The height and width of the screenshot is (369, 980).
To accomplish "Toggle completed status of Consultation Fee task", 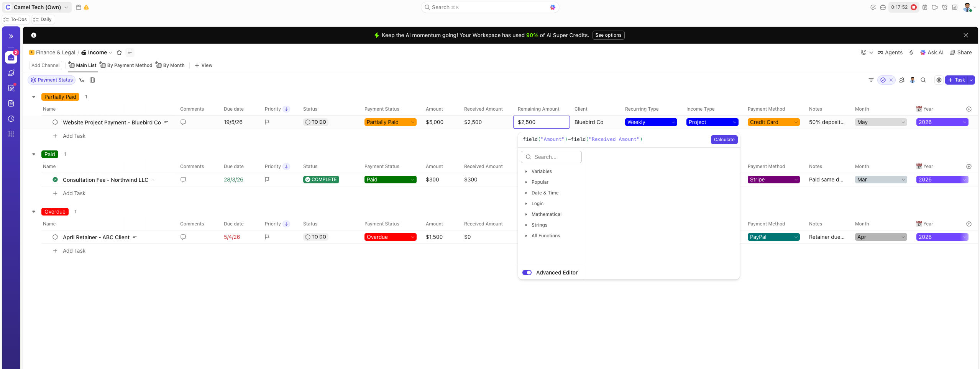I will (x=55, y=180).
